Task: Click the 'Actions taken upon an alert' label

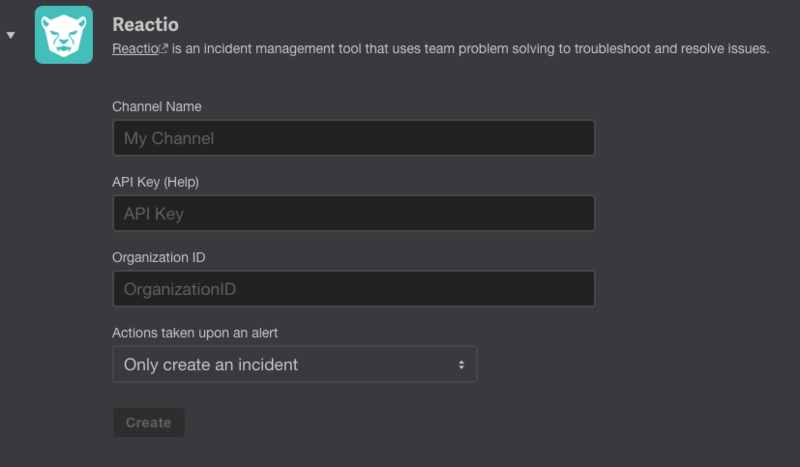Action: 195,333
